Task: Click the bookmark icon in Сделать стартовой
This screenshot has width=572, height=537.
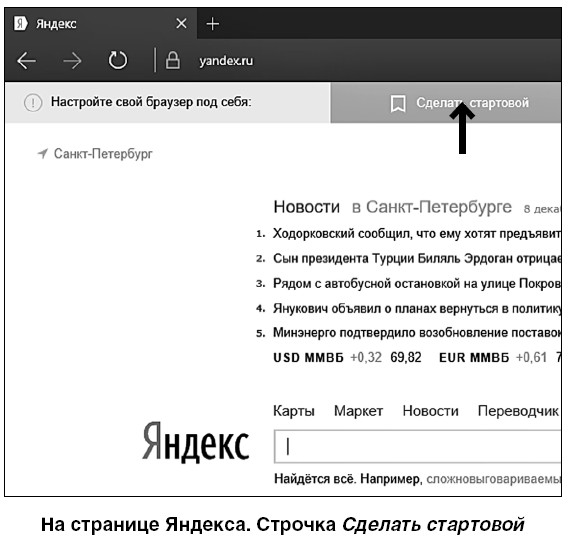Action: tap(398, 104)
